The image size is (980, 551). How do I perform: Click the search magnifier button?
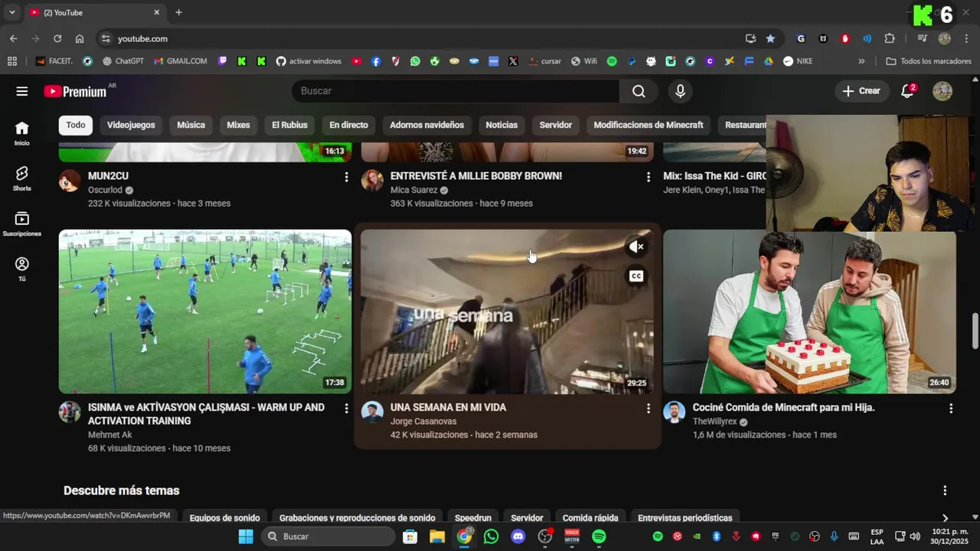pos(639,91)
